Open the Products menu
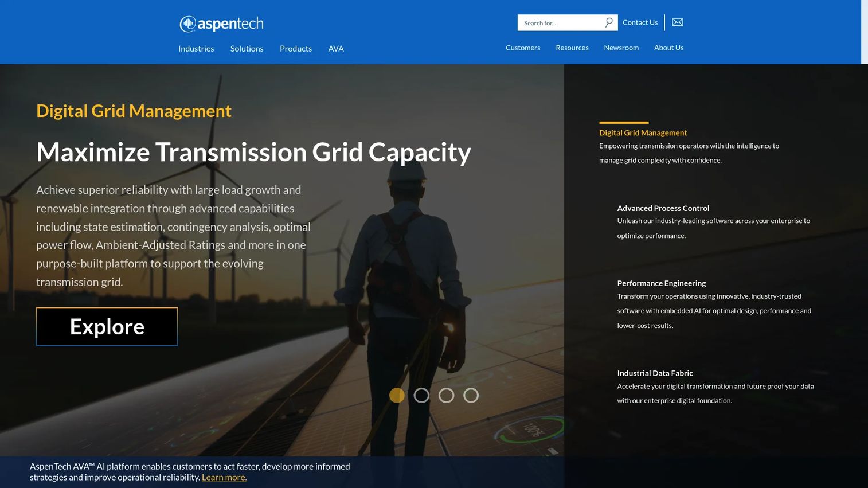The width and height of the screenshot is (868, 488). pos(296,49)
